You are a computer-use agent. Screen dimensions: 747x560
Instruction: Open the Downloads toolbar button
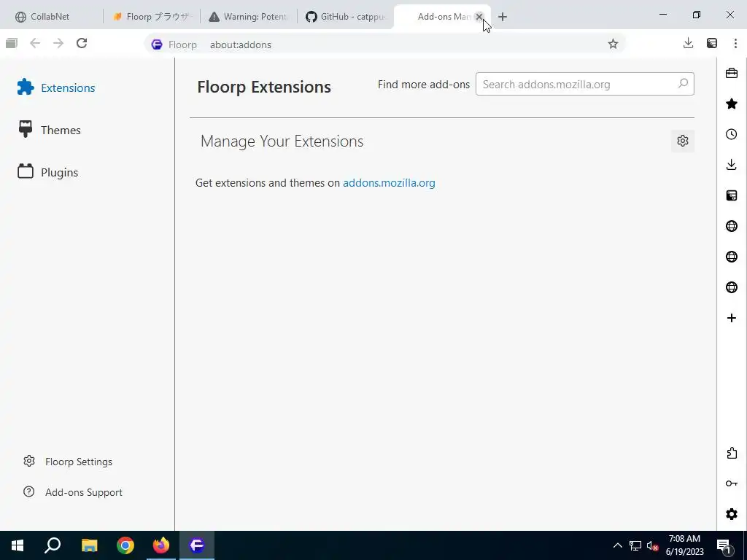pyautogui.click(x=688, y=43)
